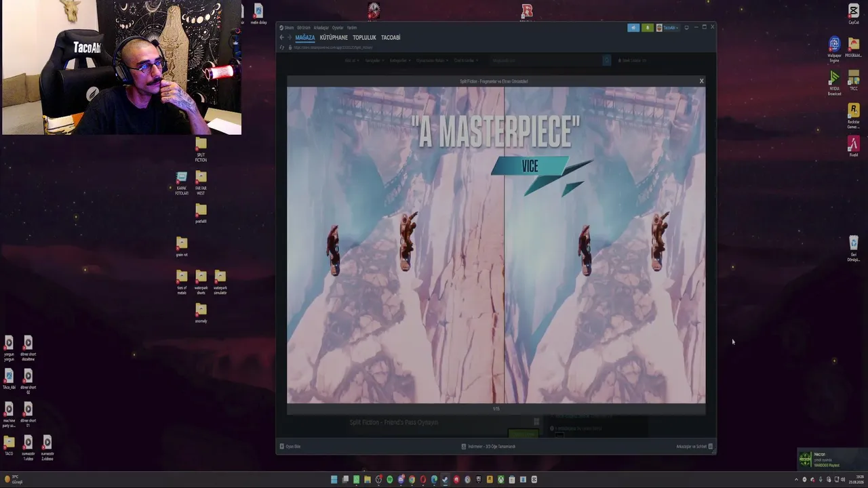The width and height of the screenshot is (868, 488).
Task: Select the machine party video file
Action: point(9,415)
